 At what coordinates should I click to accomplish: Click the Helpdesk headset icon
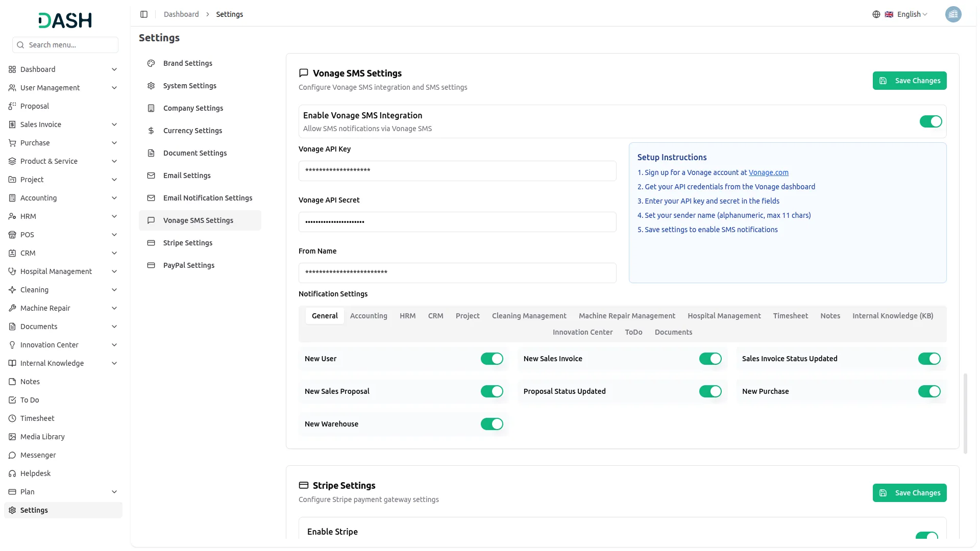pyautogui.click(x=12, y=473)
